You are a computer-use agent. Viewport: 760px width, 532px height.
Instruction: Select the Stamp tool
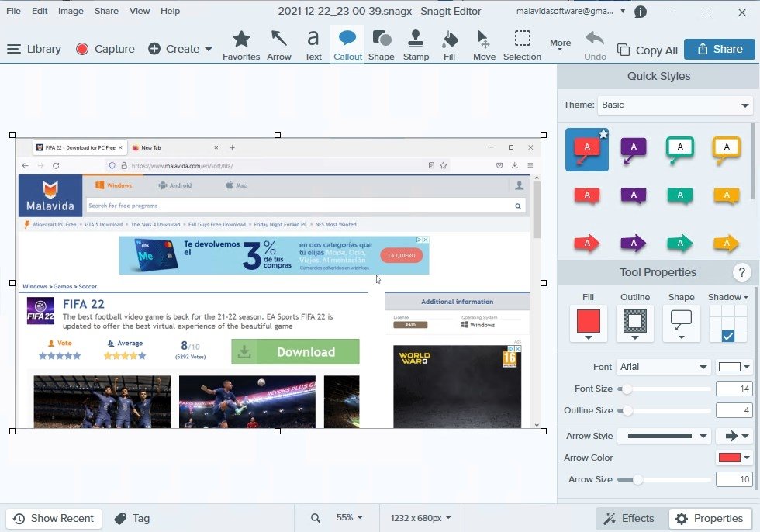pos(416,45)
